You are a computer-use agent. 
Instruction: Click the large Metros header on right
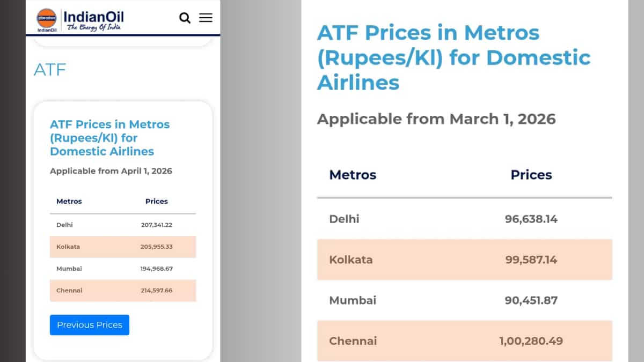click(353, 175)
